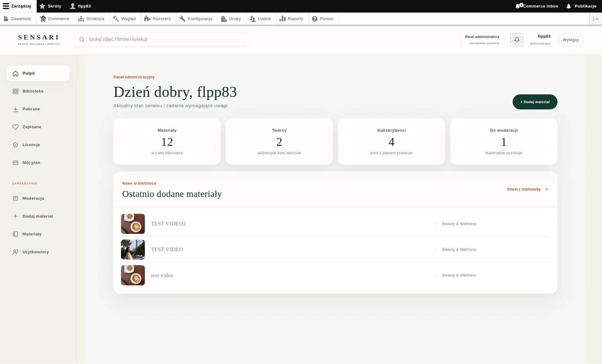Viewport: 602px width, 364px height.
Task: Open the Konfiguracja admin menu
Action: [x=196, y=19]
